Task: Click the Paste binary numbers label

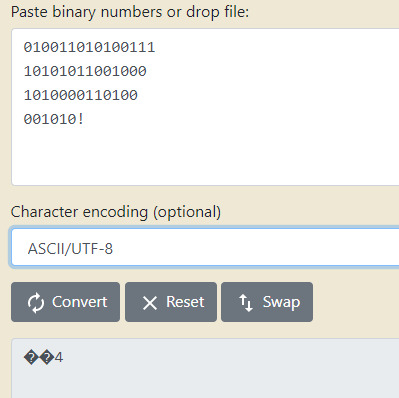Action: click(130, 12)
